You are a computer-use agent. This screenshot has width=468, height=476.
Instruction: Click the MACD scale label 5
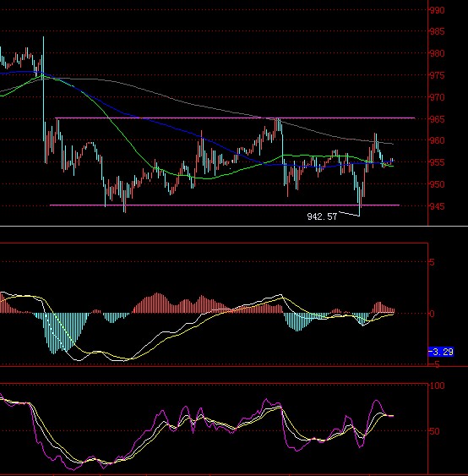click(433, 262)
